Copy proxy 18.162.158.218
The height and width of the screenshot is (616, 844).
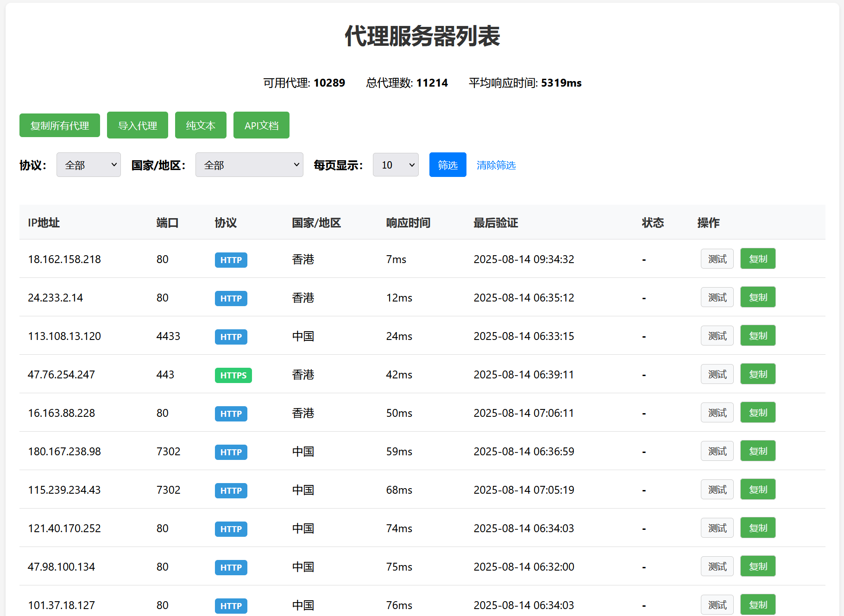click(x=758, y=259)
